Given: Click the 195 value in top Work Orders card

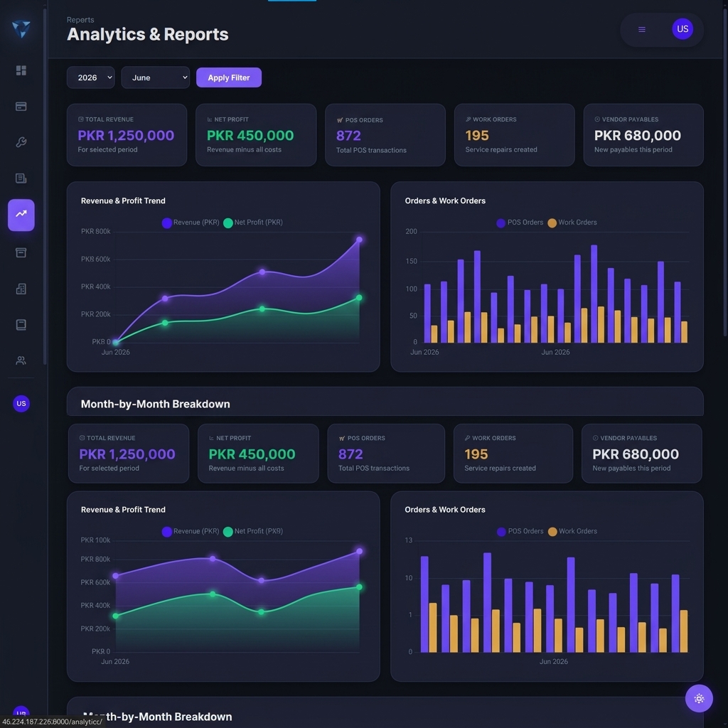Looking at the screenshot, I should pyautogui.click(x=477, y=135).
